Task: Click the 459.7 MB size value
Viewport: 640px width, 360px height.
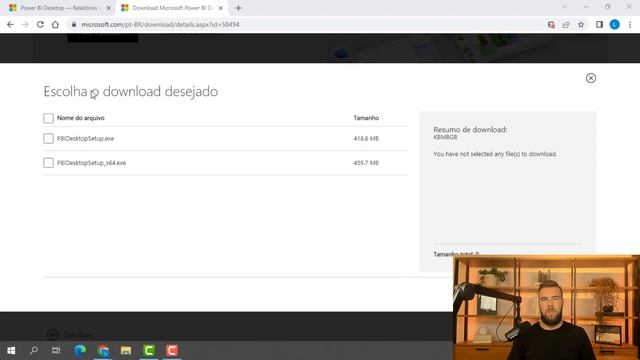Action: pyautogui.click(x=366, y=163)
